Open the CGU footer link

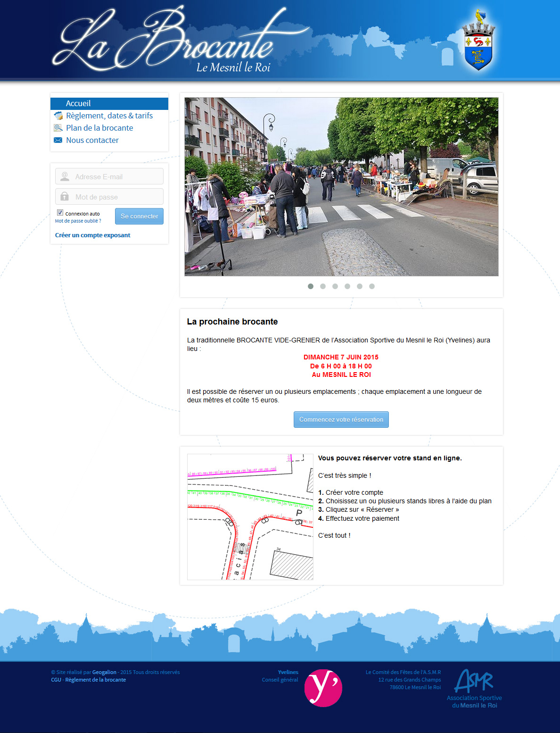pyautogui.click(x=56, y=680)
